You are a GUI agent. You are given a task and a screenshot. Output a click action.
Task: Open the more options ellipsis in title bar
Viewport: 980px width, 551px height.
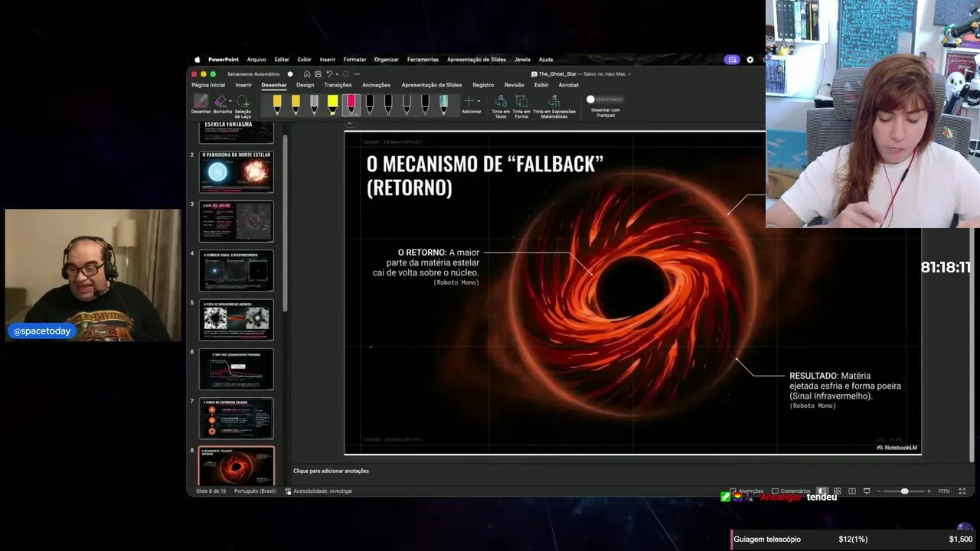[357, 74]
